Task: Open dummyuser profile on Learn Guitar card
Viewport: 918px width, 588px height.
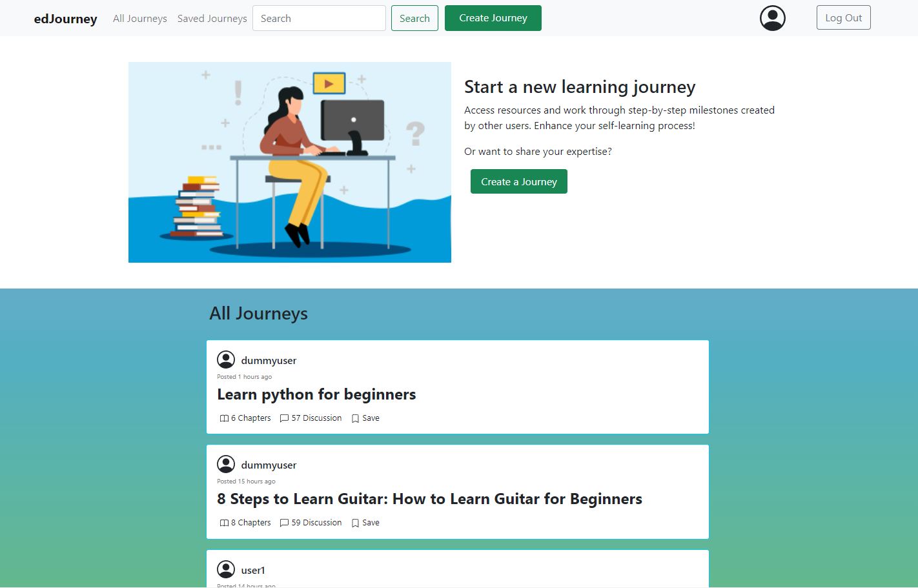Action: tap(269, 465)
